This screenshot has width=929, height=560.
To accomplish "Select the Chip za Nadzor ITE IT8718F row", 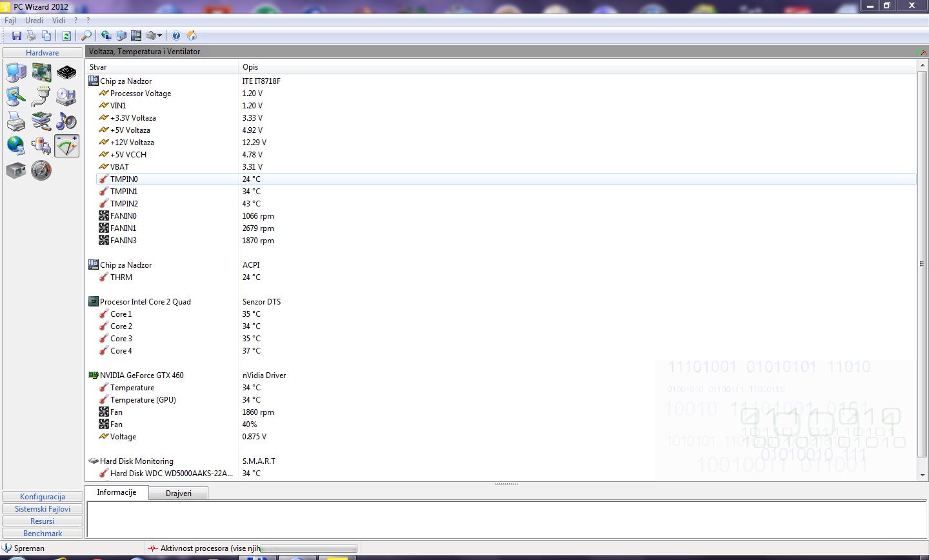I will [501, 81].
